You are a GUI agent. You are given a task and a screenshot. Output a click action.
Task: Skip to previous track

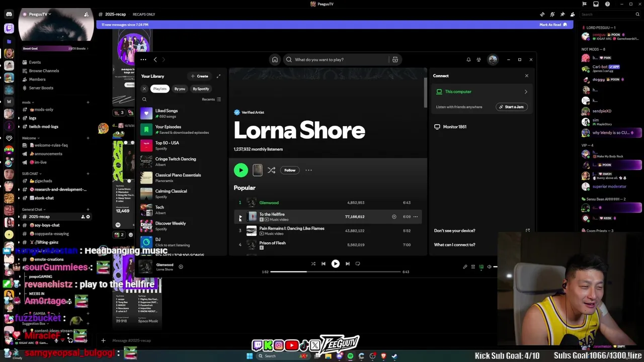[324, 263]
